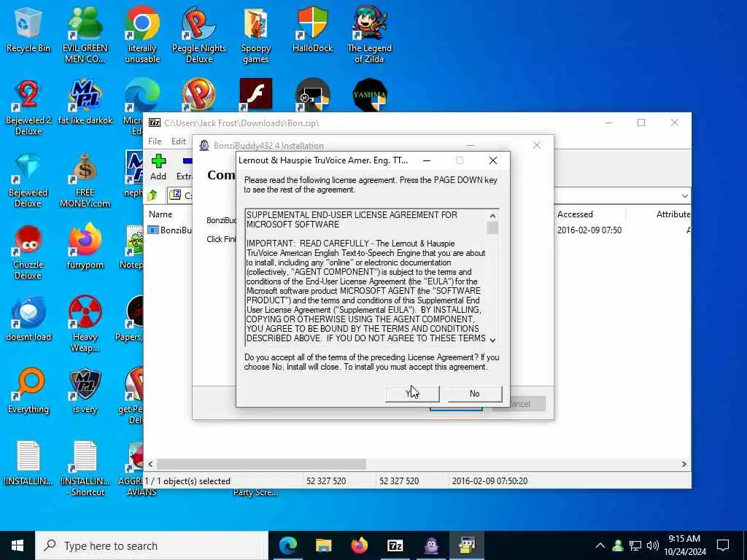Image resolution: width=747 pixels, height=560 pixels.
Task: Click the green Add button in 7-Zip
Action: pos(158,167)
